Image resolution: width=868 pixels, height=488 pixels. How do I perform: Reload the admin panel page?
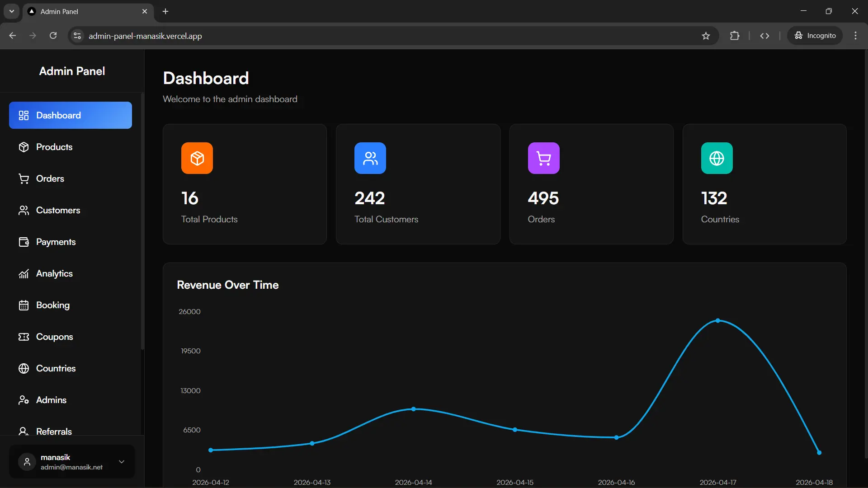click(53, 36)
